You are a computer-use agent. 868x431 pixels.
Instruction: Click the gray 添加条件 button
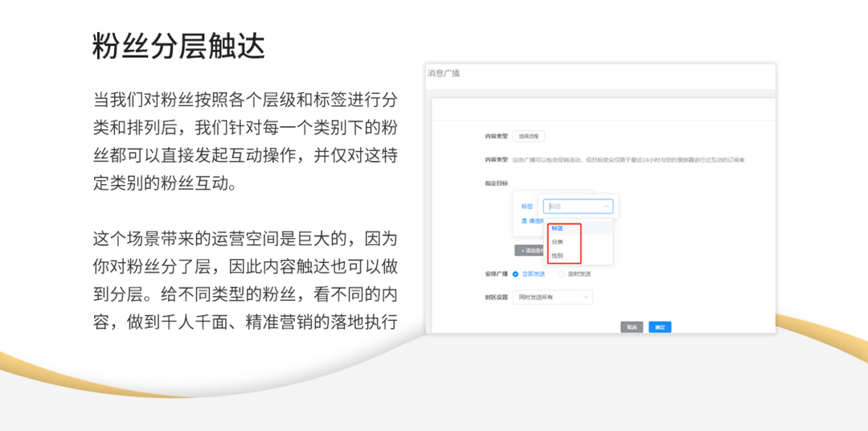pos(530,250)
